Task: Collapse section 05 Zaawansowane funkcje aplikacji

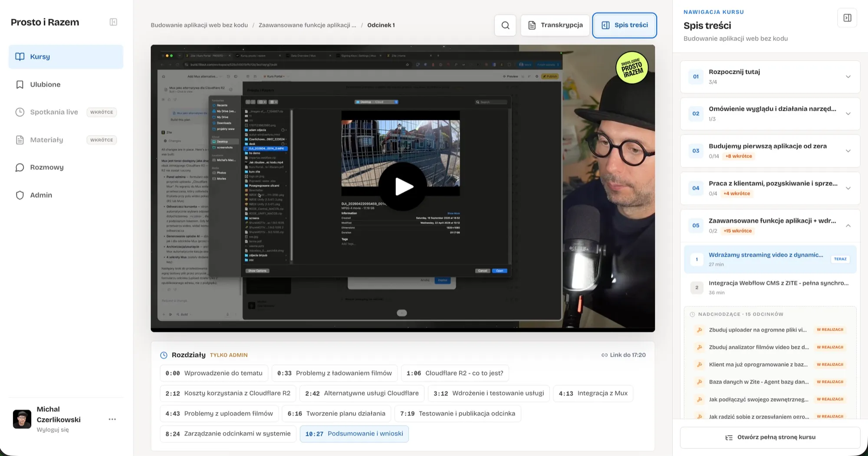Action: (770, 226)
